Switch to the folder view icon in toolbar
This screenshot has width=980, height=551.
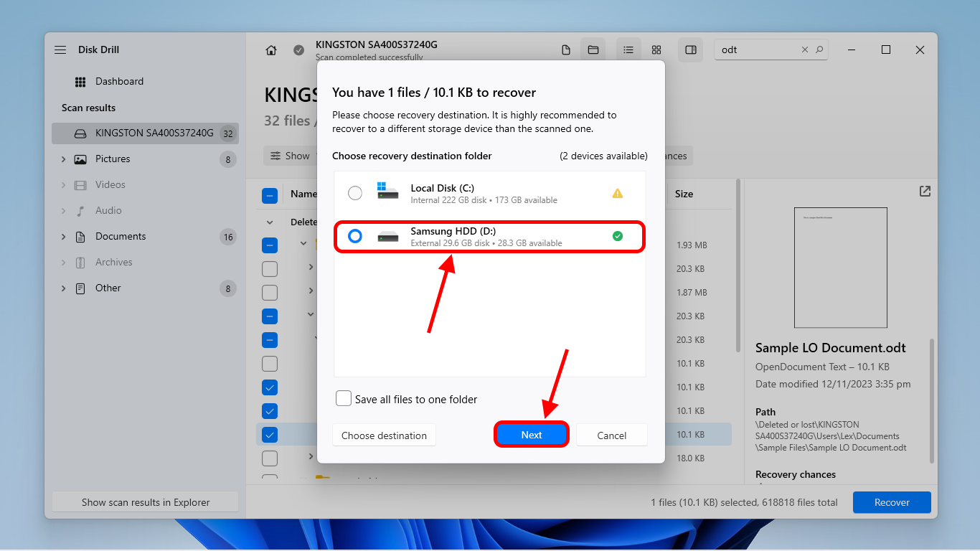(593, 50)
